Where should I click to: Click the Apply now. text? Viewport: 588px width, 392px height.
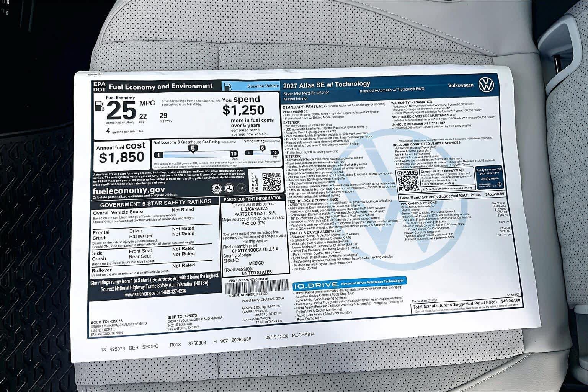490,178
